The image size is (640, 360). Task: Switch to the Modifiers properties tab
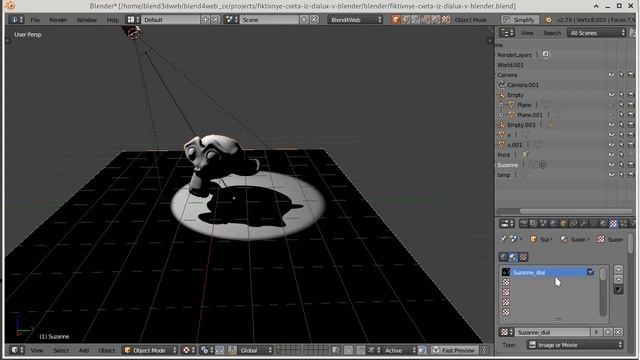(x=584, y=223)
